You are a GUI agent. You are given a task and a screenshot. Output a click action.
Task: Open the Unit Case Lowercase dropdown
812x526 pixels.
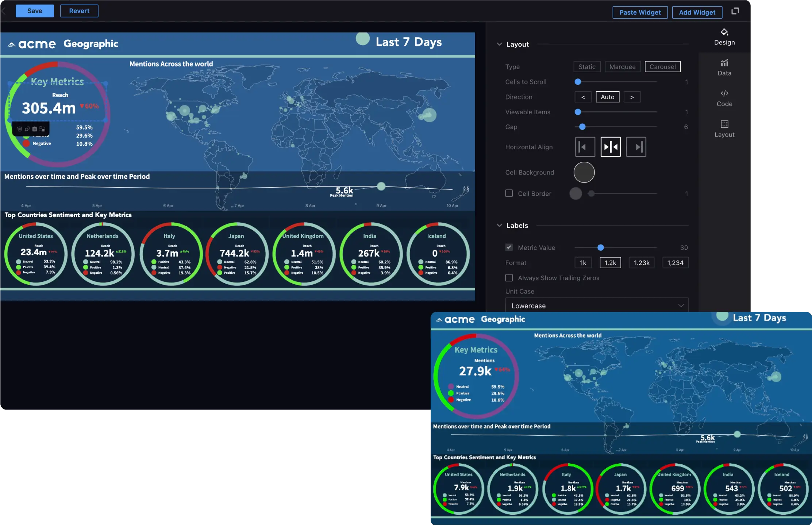click(597, 306)
